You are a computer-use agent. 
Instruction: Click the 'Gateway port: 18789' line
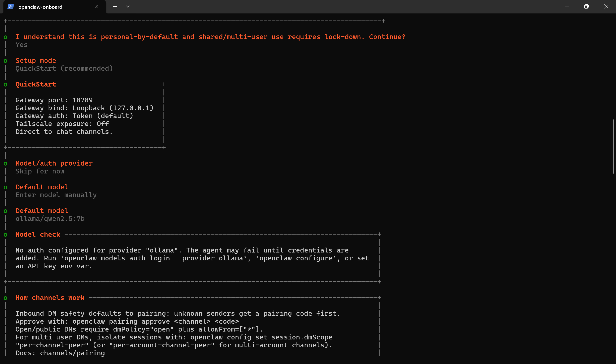click(x=54, y=100)
